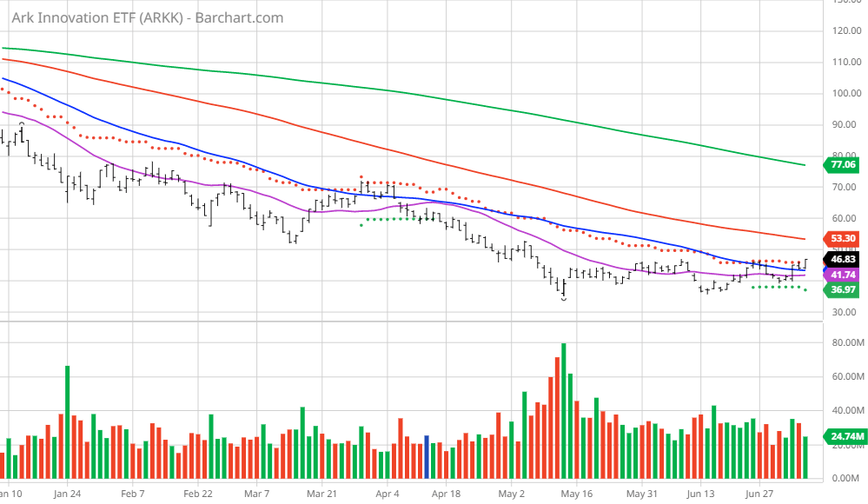Click the May 2 date label
Screen dimensions: 868x504
(512, 494)
